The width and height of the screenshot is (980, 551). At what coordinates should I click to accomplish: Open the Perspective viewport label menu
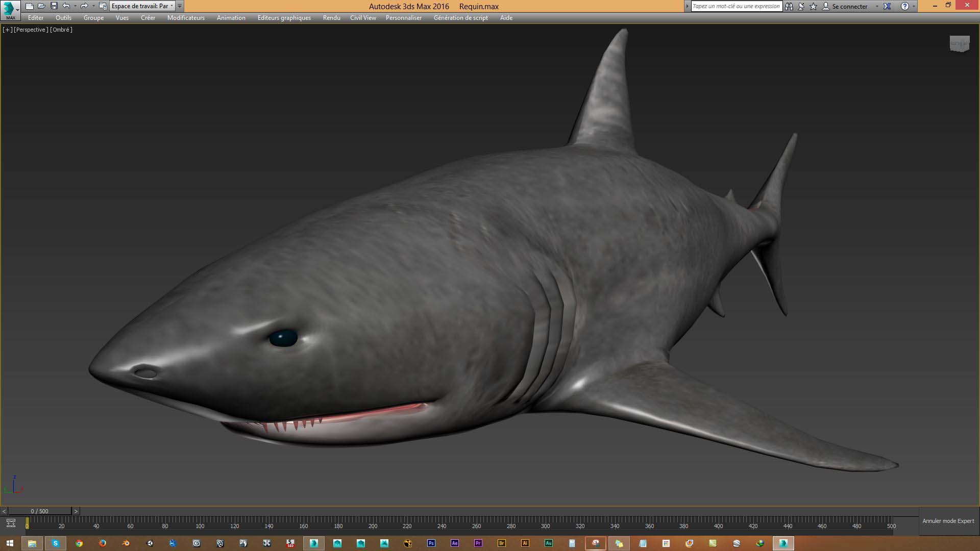coord(31,30)
